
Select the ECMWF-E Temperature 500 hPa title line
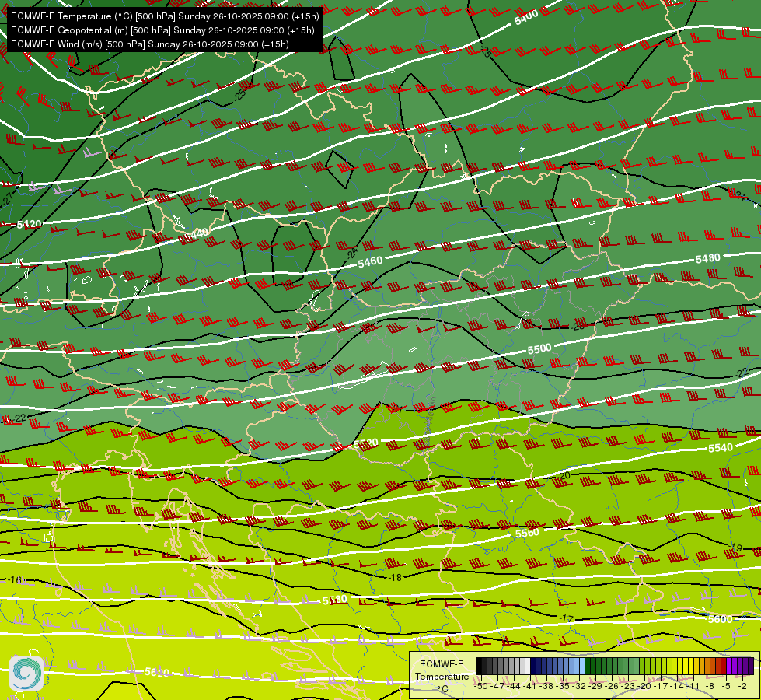pyautogui.click(x=165, y=16)
